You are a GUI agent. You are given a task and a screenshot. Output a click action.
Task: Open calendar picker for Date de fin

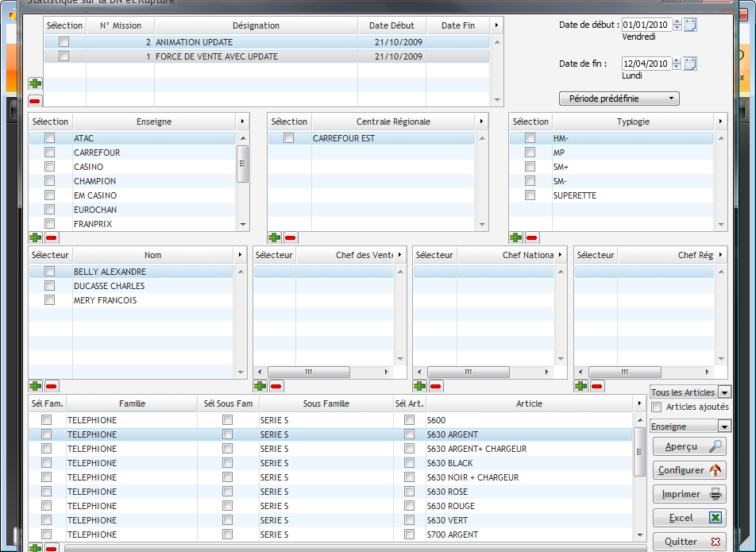[690, 64]
